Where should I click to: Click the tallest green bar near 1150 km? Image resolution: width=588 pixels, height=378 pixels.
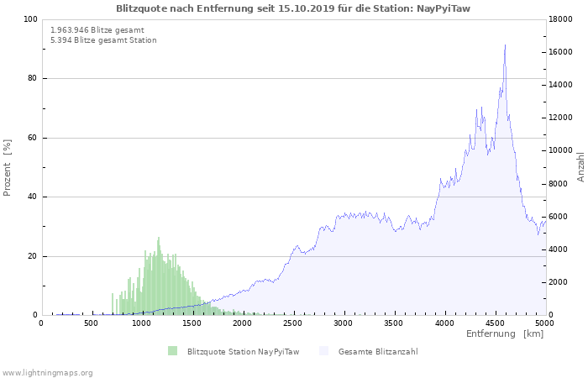[x=158, y=239]
